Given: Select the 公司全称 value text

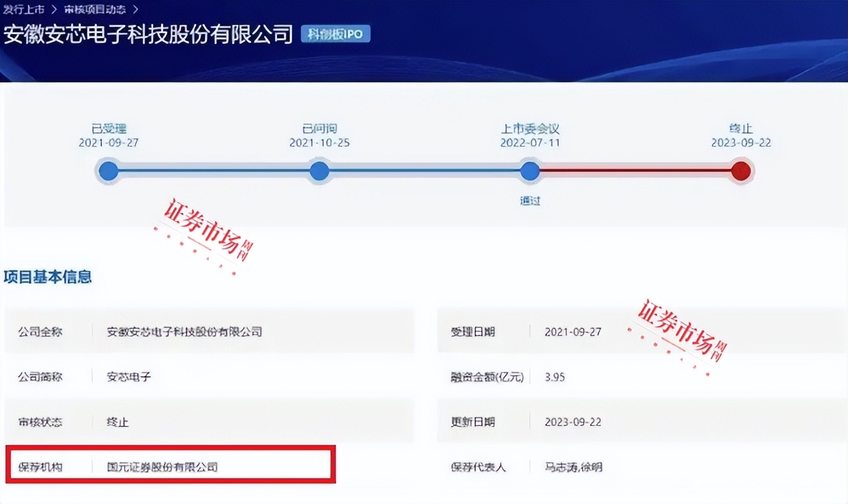Looking at the screenshot, I should pyautogui.click(x=185, y=332).
